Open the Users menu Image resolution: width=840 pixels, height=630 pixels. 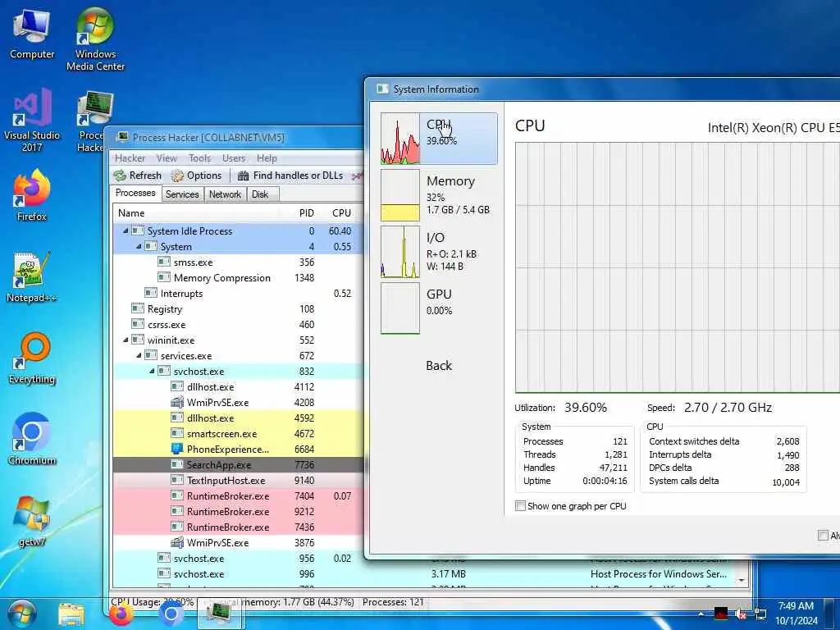point(234,158)
